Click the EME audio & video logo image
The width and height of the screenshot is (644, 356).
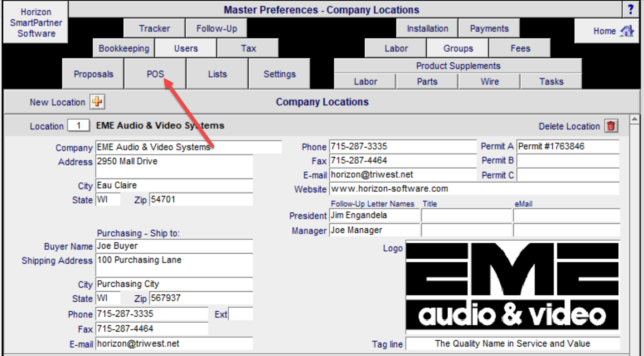[x=512, y=286]
